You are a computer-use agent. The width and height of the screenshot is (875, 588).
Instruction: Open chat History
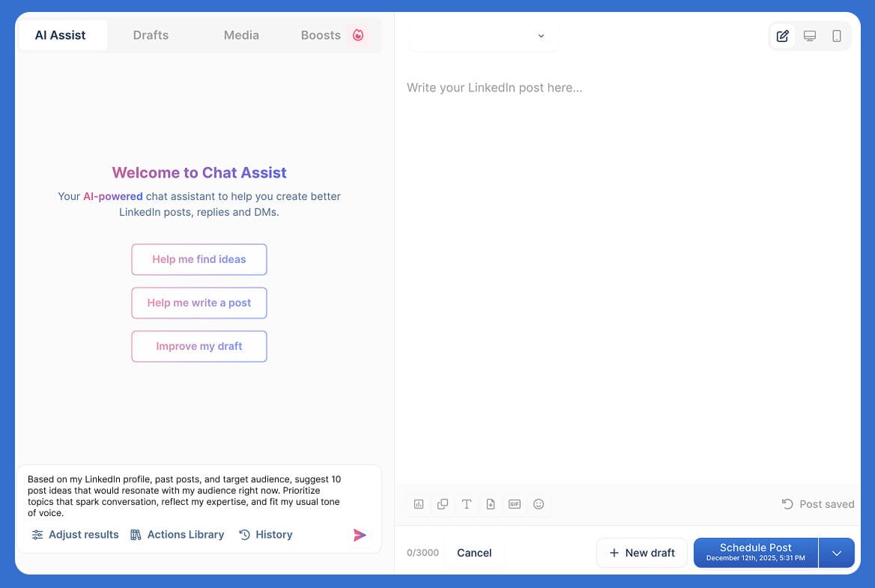tap(266, 535)
